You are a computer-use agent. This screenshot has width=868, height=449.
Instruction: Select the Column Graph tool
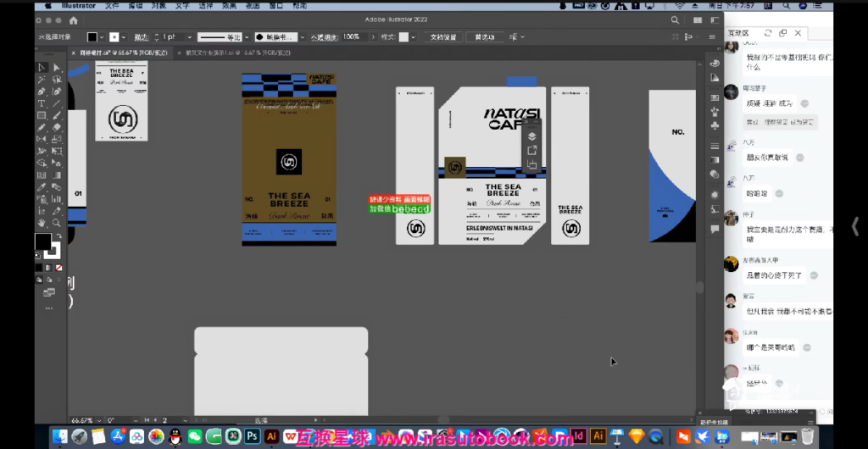pos(57,199)
